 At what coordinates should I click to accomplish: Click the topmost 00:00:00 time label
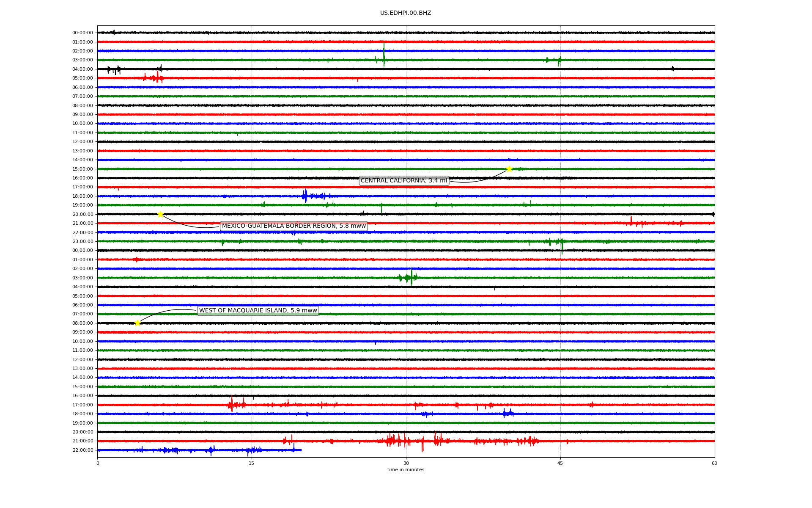click(82, 33)
